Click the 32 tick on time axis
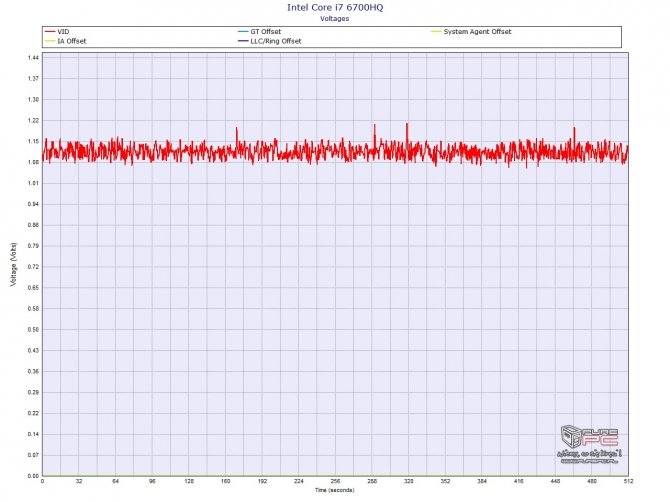The image size is (670, 502). click(79, 481)
